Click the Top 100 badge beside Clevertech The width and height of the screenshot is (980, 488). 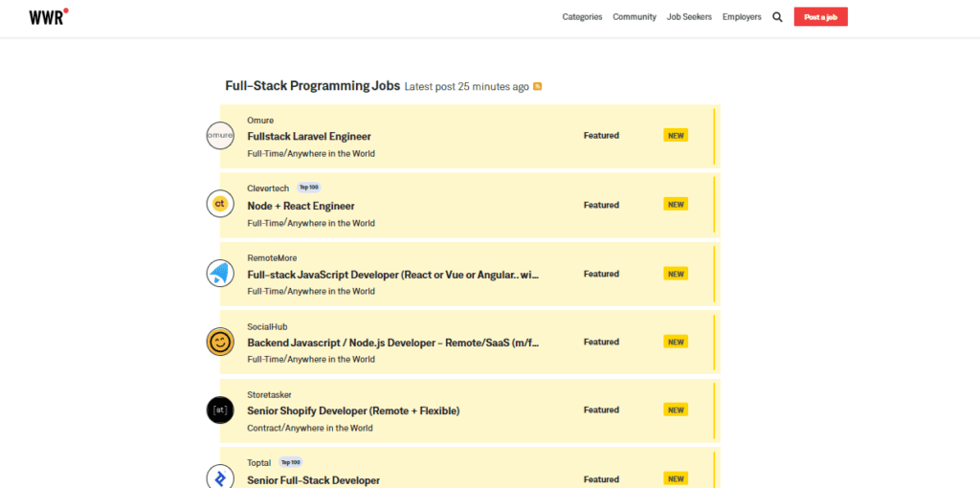pyautogui.click(x=309, y=188)
